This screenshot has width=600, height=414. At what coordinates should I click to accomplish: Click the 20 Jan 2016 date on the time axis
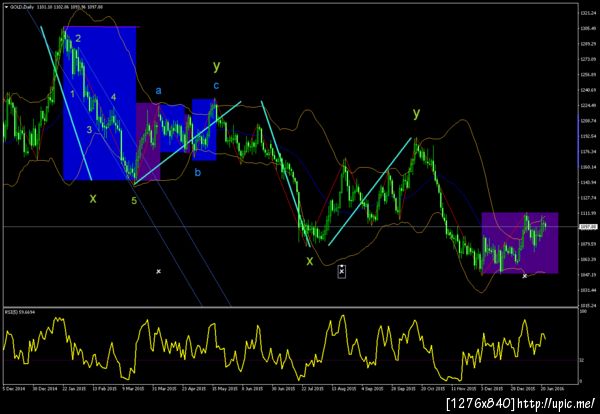[552, 388]
